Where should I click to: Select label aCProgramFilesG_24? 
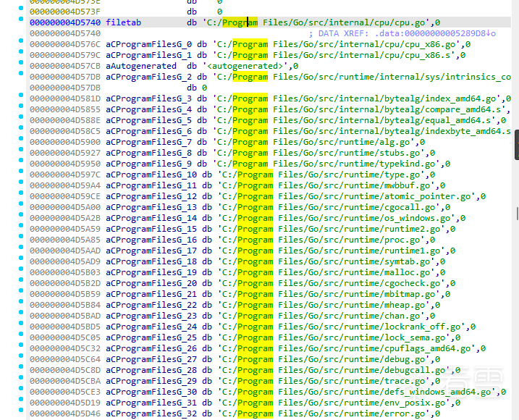151,327
